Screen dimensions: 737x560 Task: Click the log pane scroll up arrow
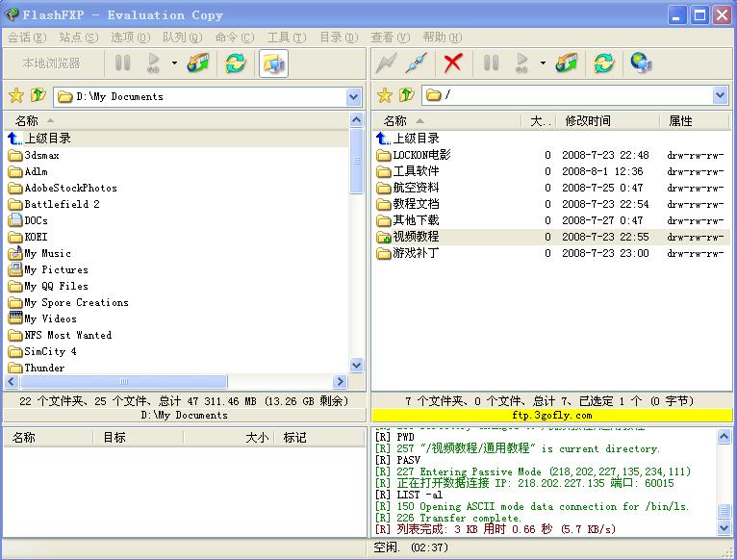724,437
